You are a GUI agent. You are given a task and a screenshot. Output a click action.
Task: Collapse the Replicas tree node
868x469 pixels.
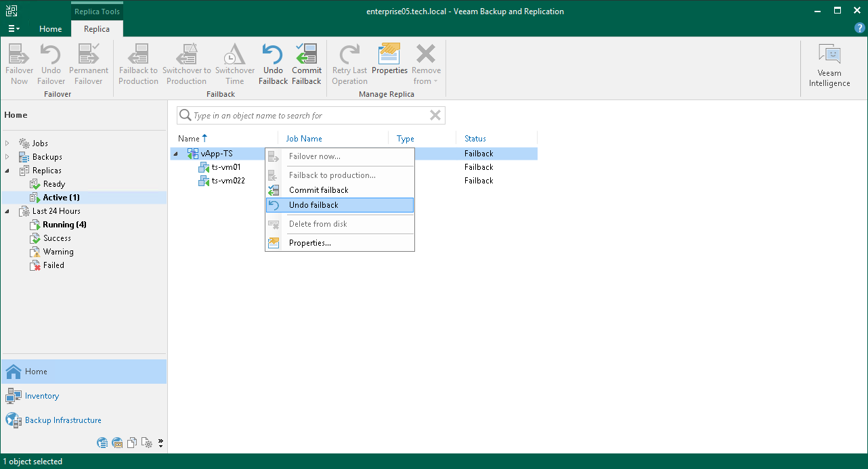coord(7,170)
